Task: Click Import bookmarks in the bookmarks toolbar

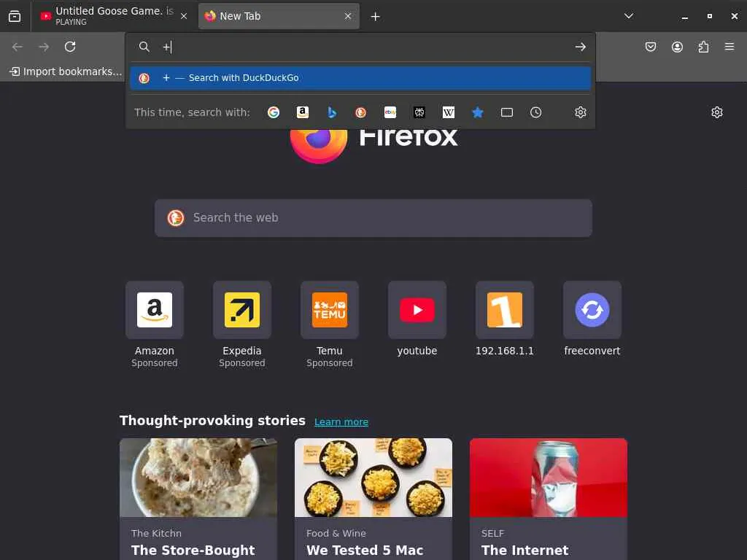Action: tap(66, 71)
